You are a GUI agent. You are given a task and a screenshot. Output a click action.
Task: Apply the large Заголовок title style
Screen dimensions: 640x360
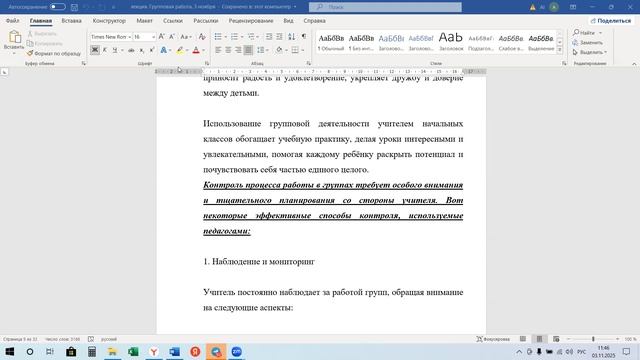[451, 42]
